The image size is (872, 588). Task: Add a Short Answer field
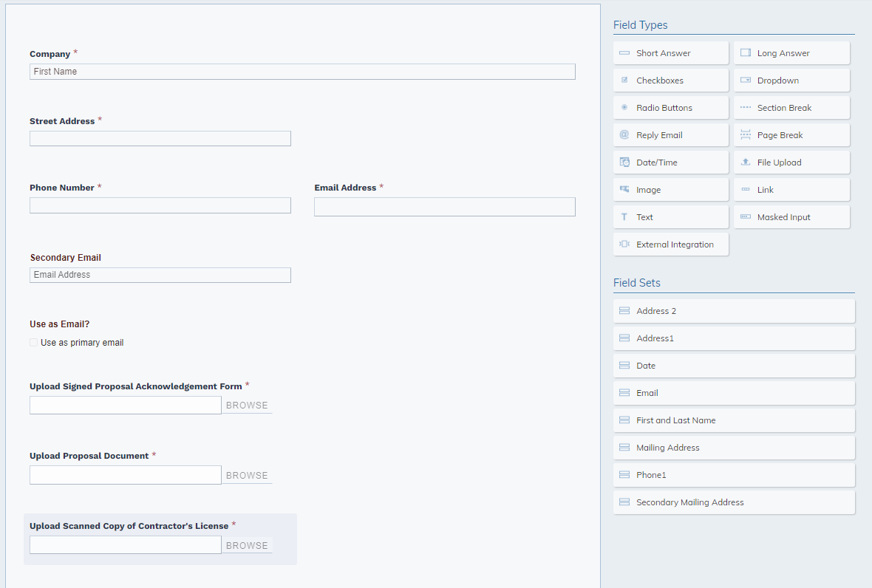click(x=671, y=52)
